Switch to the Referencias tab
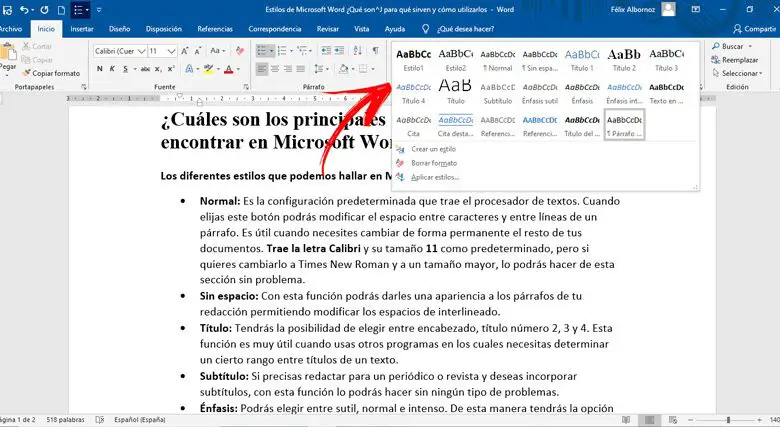The height and width of the screenshot is (427, 780). 215,29
